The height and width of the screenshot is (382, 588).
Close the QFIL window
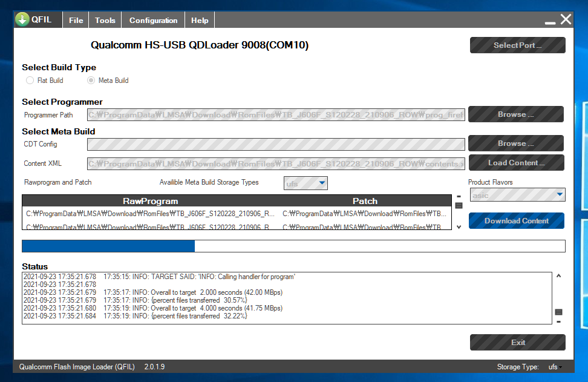(566, 19)
